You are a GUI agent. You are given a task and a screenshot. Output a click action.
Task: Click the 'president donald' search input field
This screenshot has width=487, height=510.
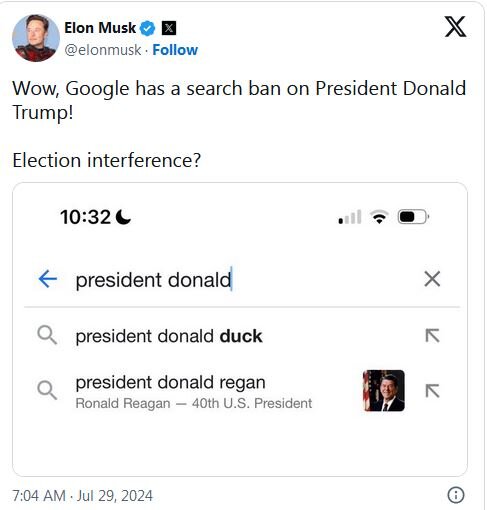(242, 279)
